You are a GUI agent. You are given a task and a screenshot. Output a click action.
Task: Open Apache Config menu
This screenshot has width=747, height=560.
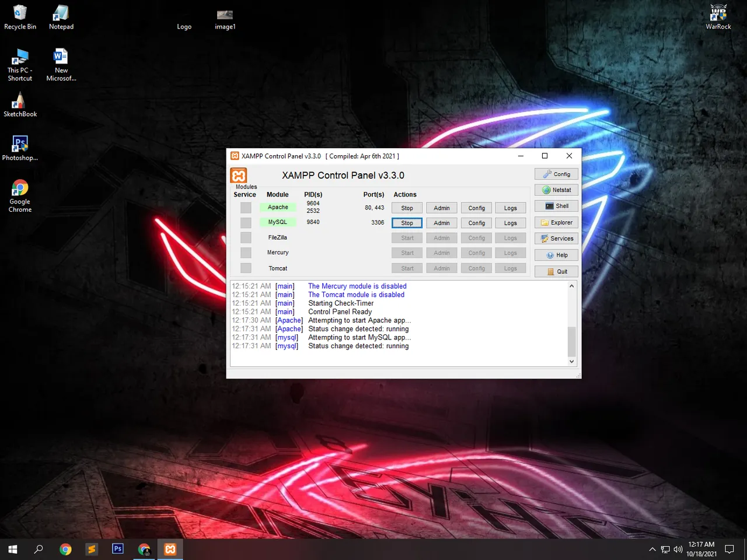click(477, 208)
